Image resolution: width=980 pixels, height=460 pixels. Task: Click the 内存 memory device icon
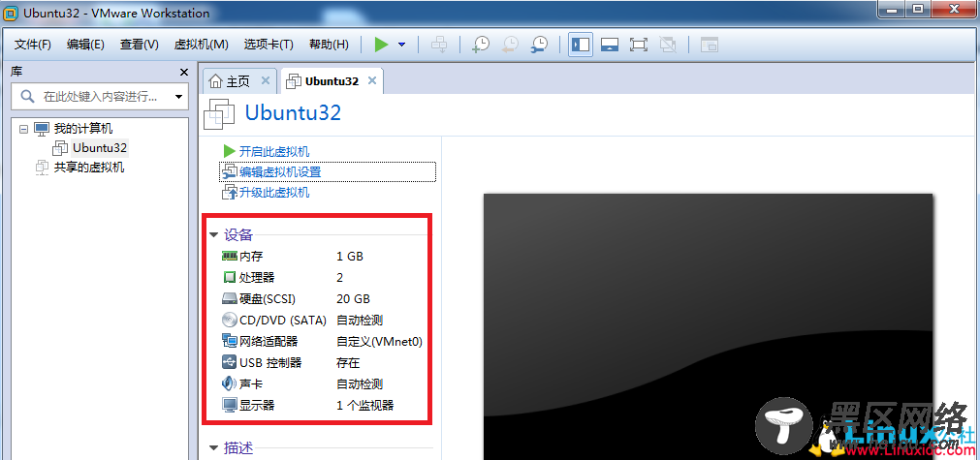230,256
